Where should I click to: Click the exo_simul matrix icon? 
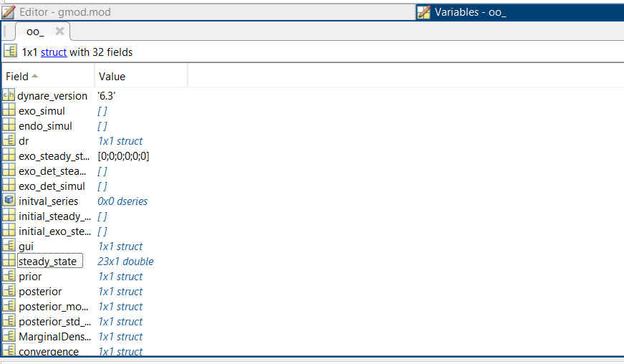[9, 110]
